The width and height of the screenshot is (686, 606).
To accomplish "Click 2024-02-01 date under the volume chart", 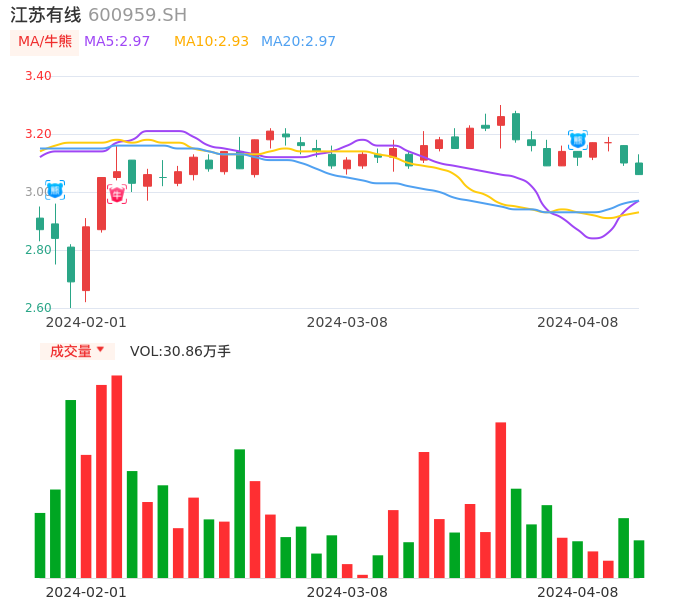I will (86, 592).
